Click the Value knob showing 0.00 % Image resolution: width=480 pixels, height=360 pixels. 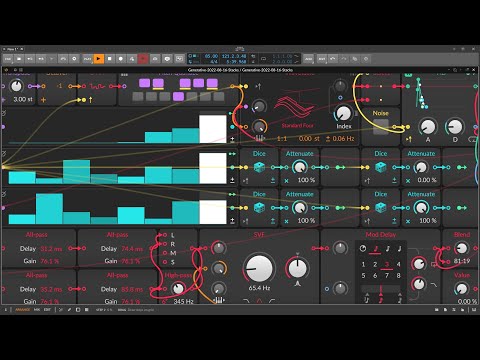(x=461, y=289)
